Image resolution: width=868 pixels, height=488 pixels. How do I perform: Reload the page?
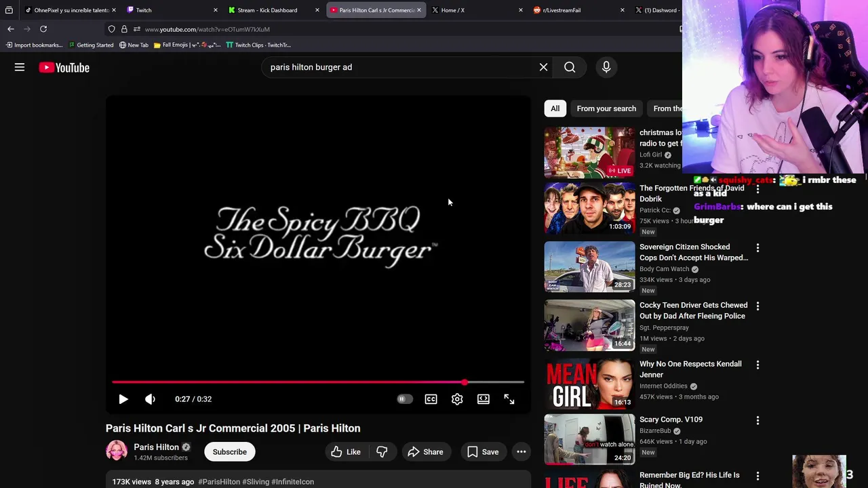coord(43,29)
